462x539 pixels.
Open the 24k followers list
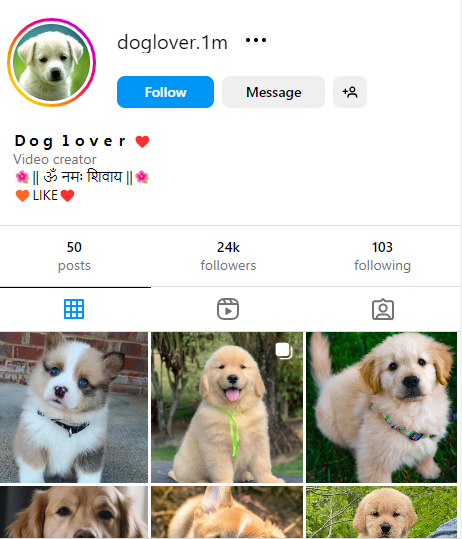point(228,256)
